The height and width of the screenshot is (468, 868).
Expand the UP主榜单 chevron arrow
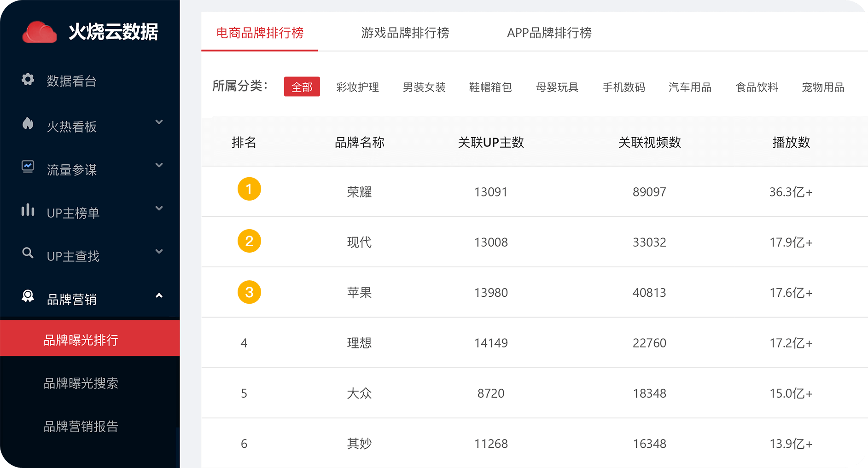coord(159,209)
